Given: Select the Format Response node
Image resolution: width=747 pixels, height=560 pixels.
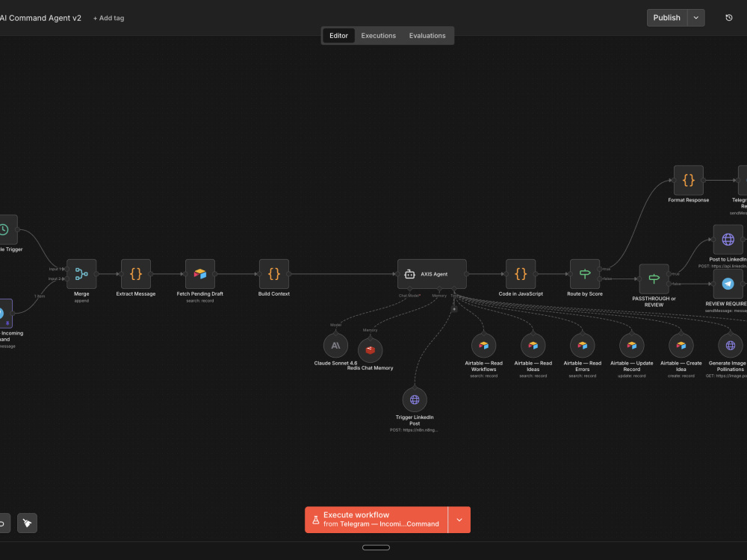Looking at the screenshot, I should click(689, 181).
